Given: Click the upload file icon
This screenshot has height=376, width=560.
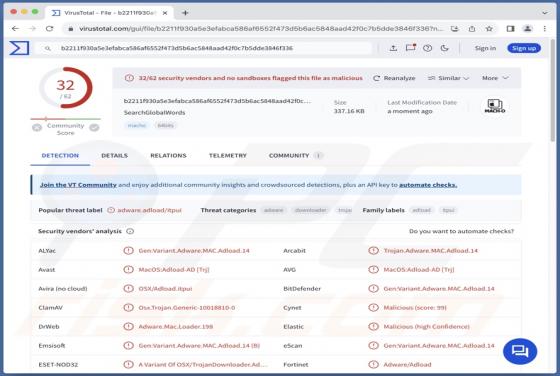Looking at the screenshot, I should (x=393, y=48).
